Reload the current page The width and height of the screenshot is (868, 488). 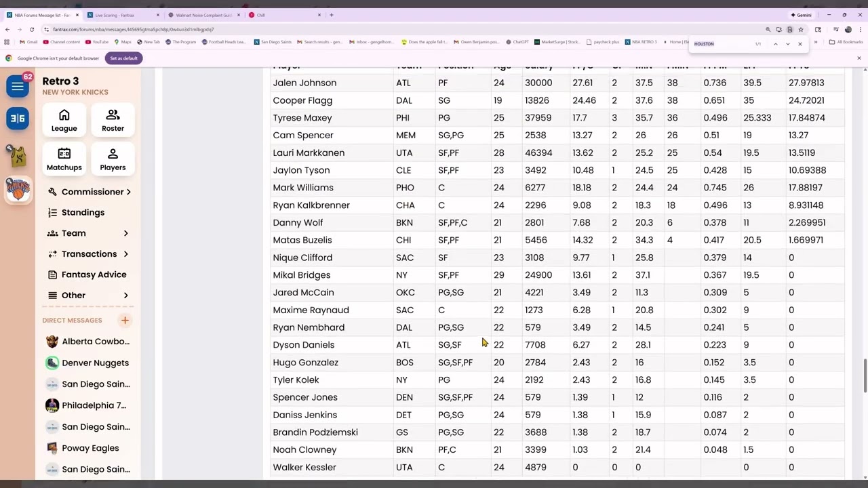coord(32,29)
